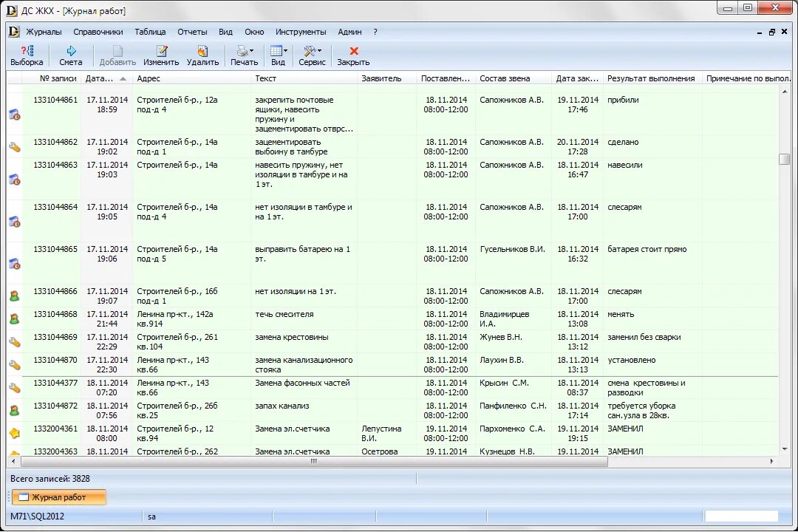Viewport: 798px width, 532px height.
Task: Open the Справочники menu
Action: (x=98, y=32)
